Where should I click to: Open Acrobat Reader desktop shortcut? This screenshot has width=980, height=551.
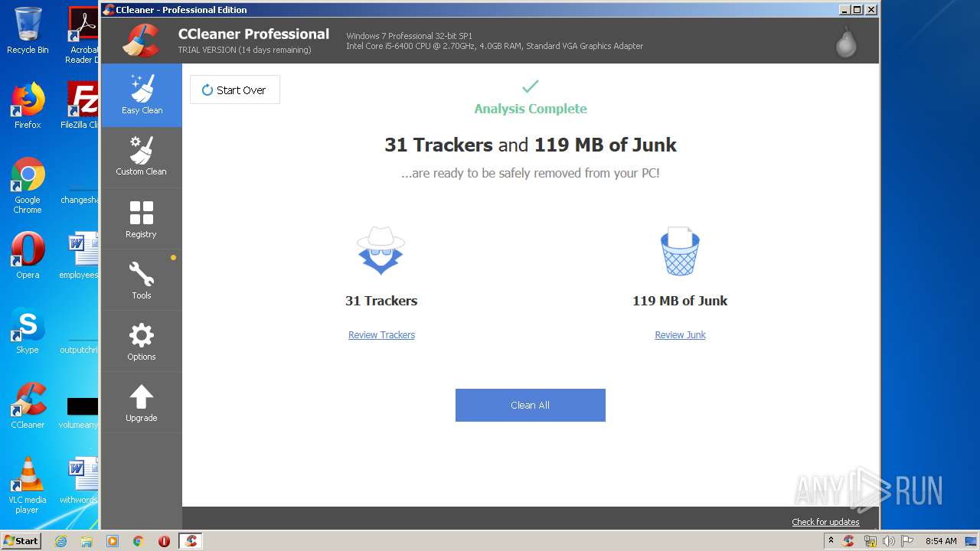coord(83,35)
